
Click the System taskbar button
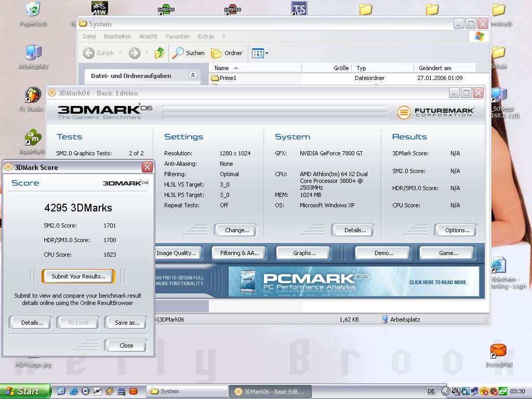187,392
